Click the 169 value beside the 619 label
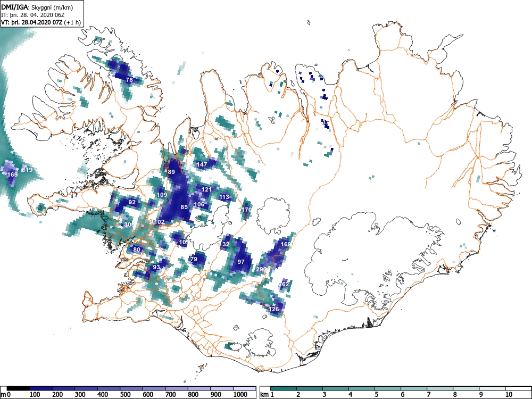 click(12, 174)
